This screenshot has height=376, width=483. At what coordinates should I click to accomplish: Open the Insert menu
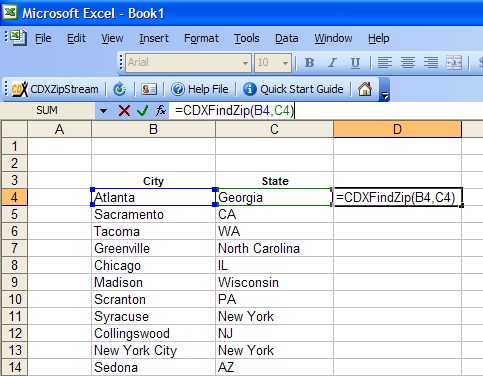[x=154, y=38]
